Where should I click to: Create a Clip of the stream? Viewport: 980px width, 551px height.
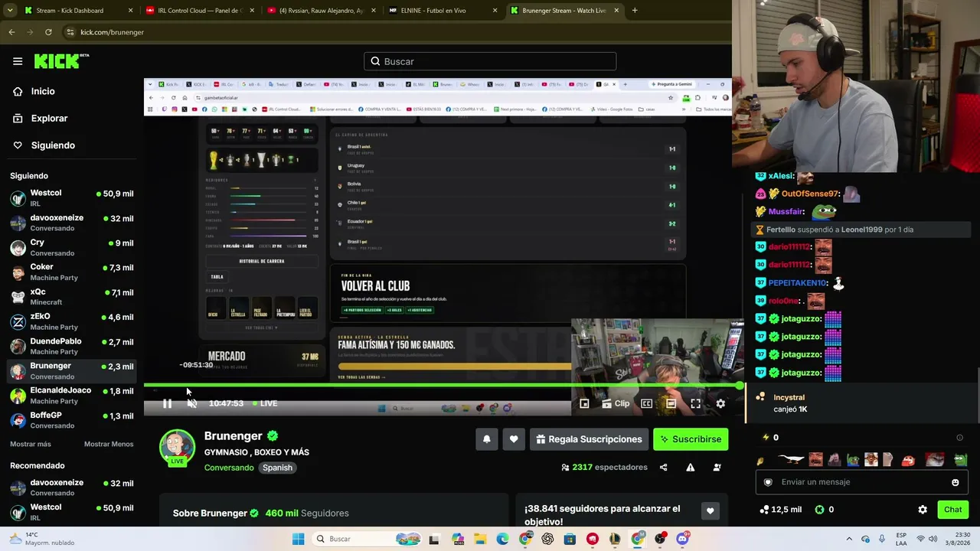616,403
